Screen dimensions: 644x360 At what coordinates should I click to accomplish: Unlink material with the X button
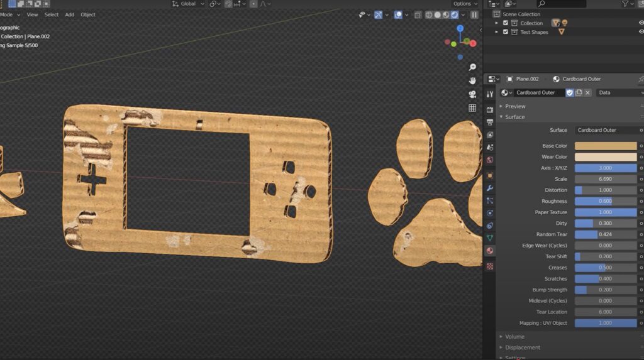pos(588,92)
